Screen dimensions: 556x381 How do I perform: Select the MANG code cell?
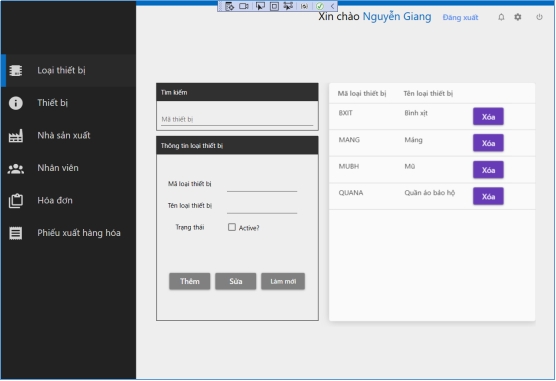pos(349,140)
